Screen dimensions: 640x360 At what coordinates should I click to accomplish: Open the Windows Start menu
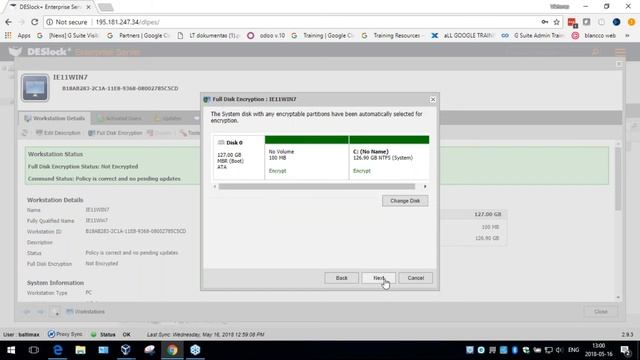click(11, 350)
